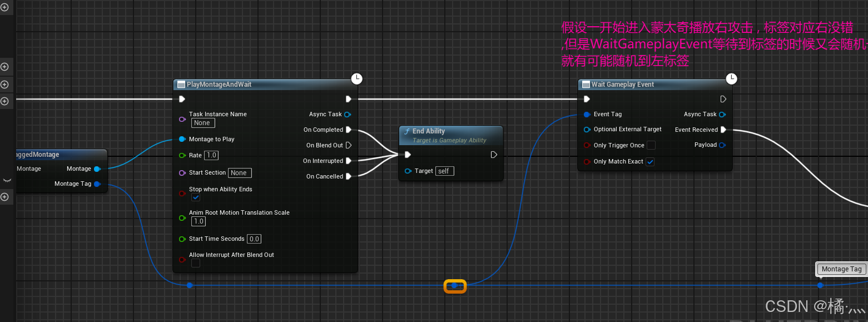This screenshot has height=322, width=868.
Task: Expand the chevron on left panel edge
Action: click(x=6, y=180)
